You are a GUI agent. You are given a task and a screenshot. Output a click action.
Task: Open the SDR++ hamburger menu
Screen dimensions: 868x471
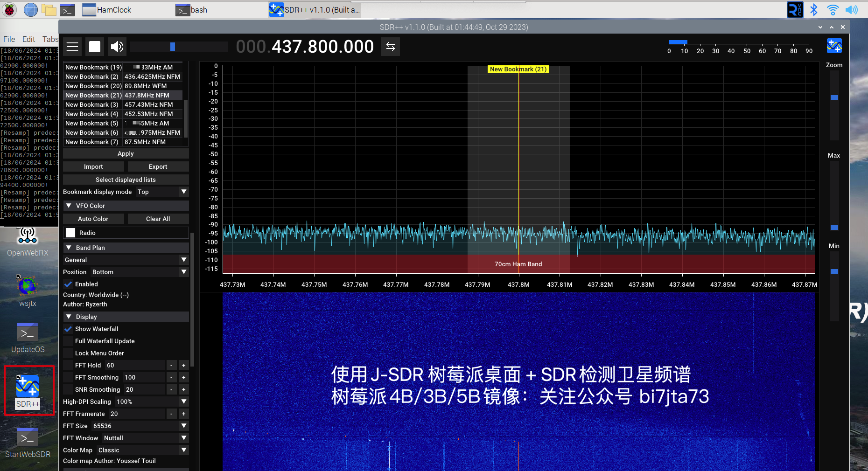coord(72,47)
